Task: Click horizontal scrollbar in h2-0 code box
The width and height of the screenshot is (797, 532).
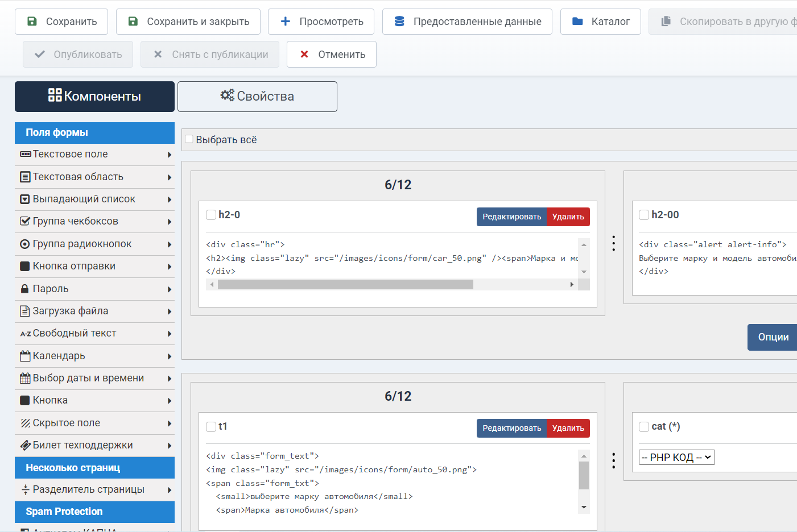Action: (x=345, y=284)
